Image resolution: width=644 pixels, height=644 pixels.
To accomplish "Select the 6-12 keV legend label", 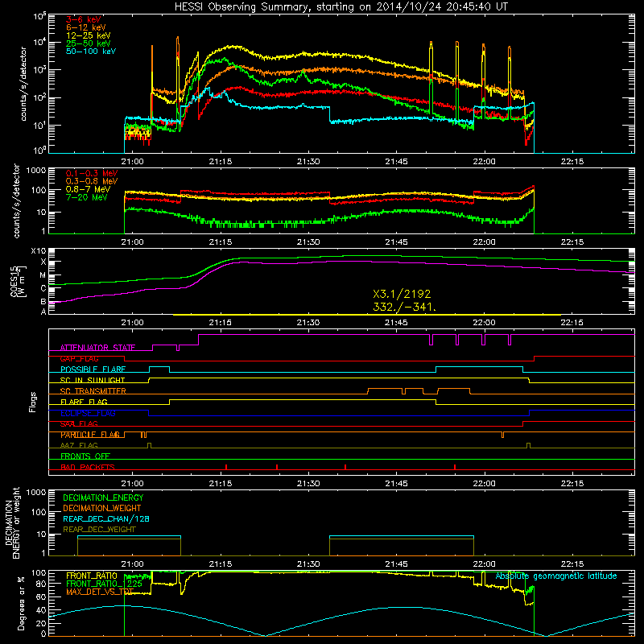I will click(x=86, y=27).
